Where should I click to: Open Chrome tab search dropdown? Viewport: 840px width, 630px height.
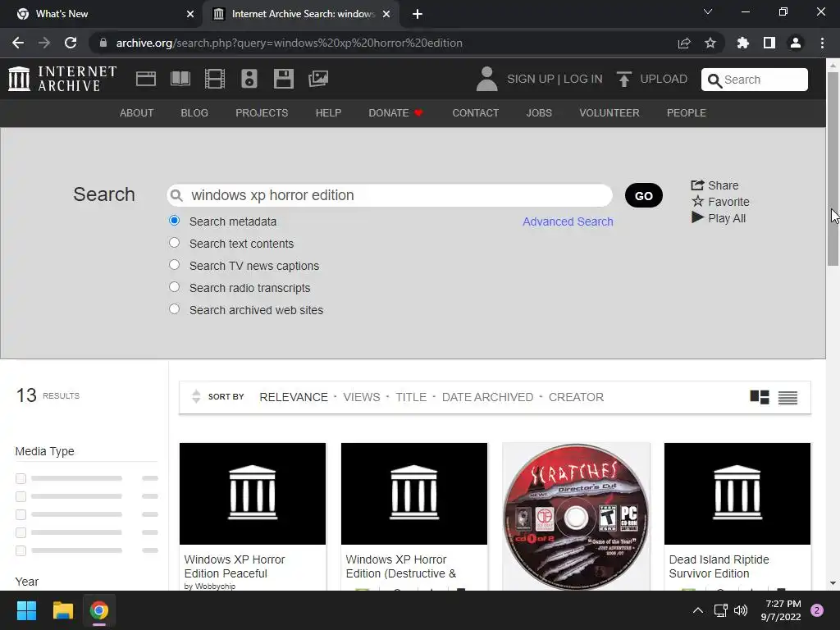(708, 11)
